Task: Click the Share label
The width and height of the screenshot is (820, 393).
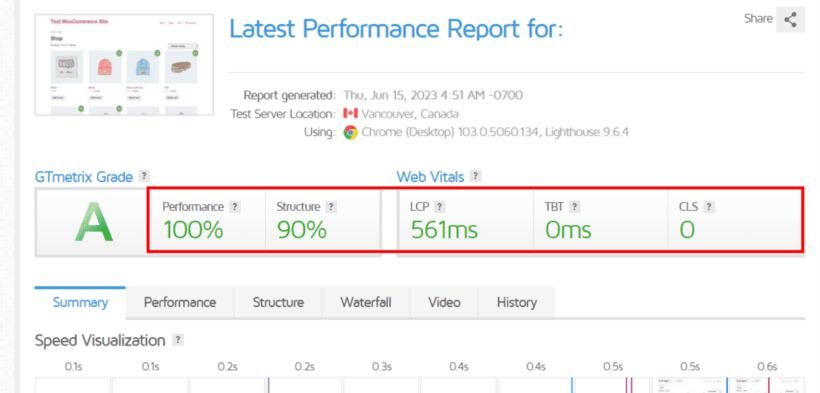Action: (758, 19)
